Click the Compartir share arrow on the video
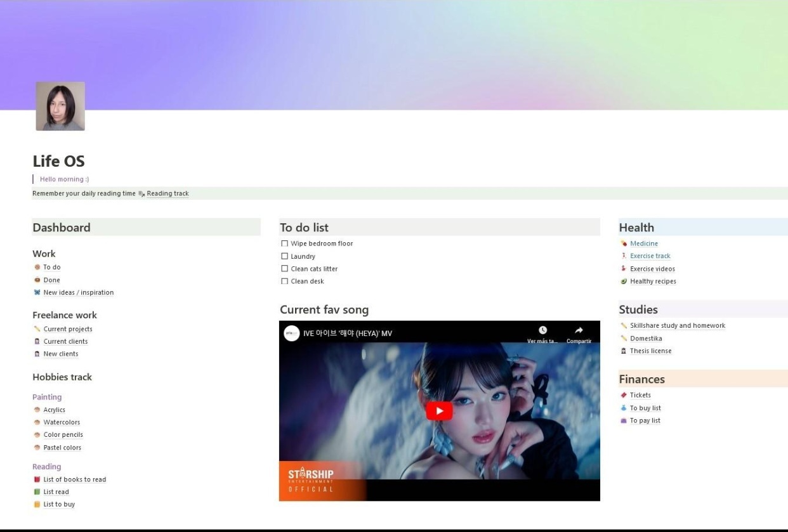The height and width of the screenshot is (532, 788). tap(579, 330)
